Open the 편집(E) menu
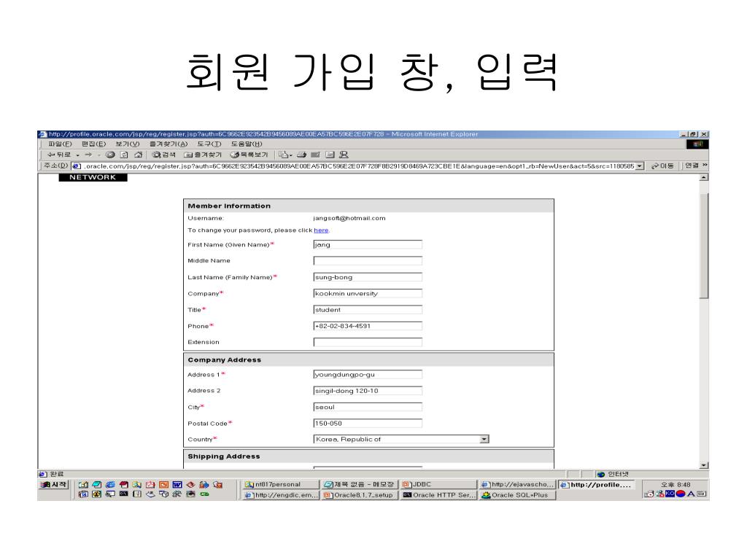The width and height of the screenshot is (747, 560). pos(93,144)
